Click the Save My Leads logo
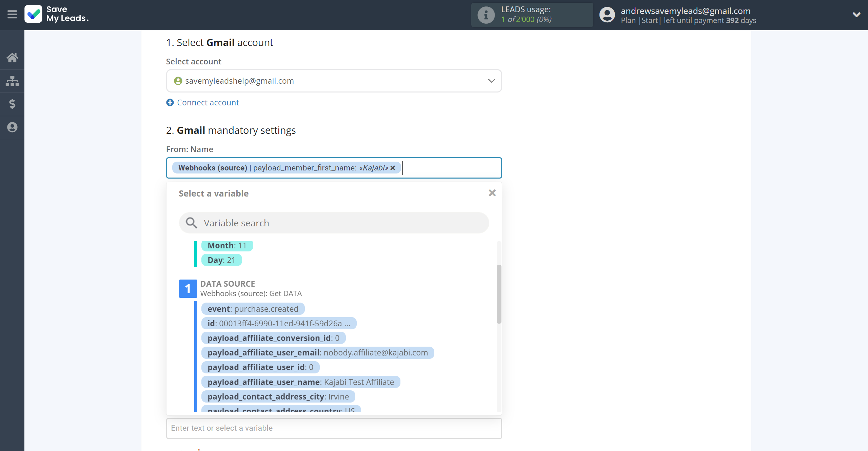The width and height of the screenshot is (868, 451). [x=57, y=14]
